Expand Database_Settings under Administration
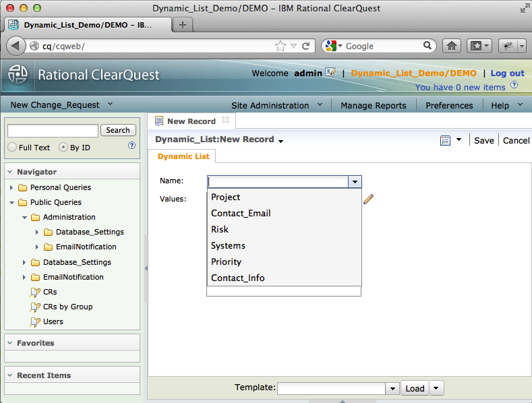 pos(37,232)
